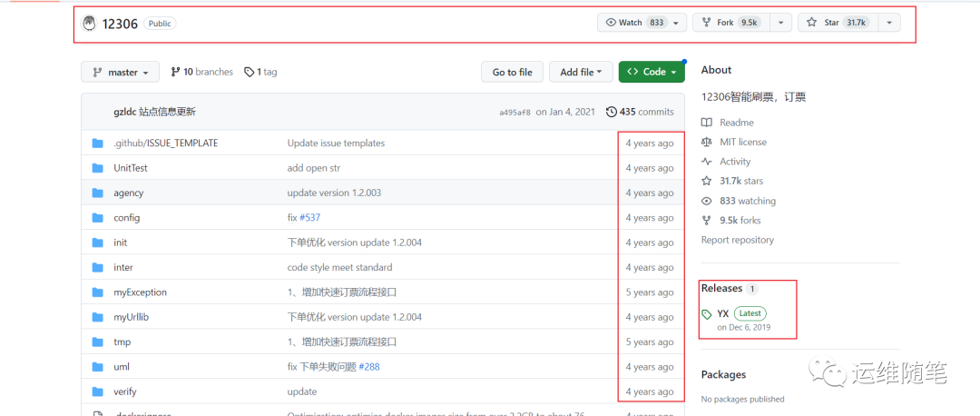Open the 31.7k stars link
Viewport: 980px width, 416px height.
741,181
